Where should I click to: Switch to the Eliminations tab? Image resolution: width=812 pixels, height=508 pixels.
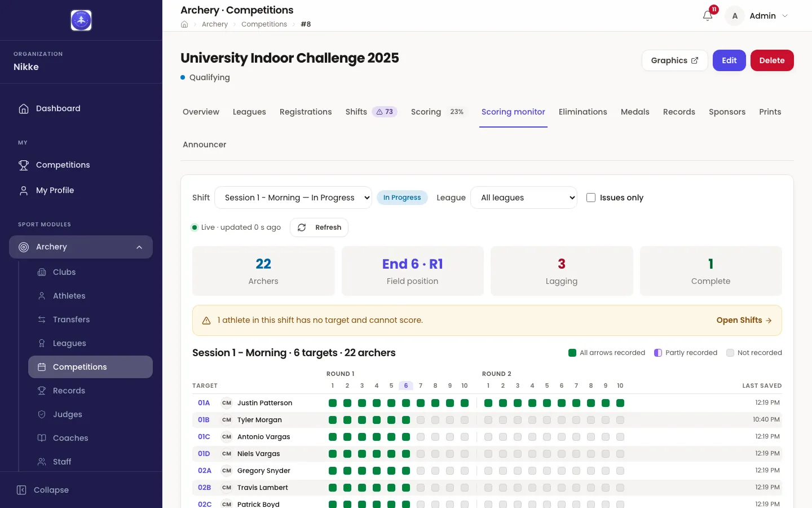(x=583, y=112)
